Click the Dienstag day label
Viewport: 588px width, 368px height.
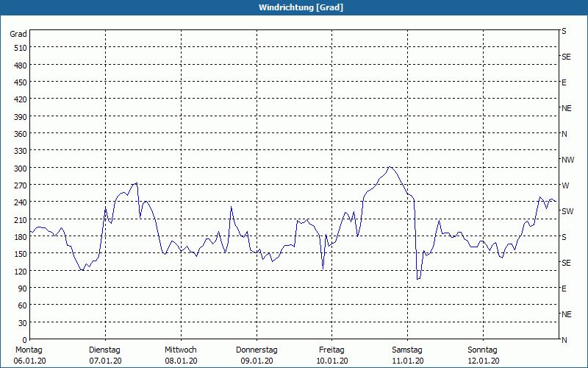tap(104, 350)
